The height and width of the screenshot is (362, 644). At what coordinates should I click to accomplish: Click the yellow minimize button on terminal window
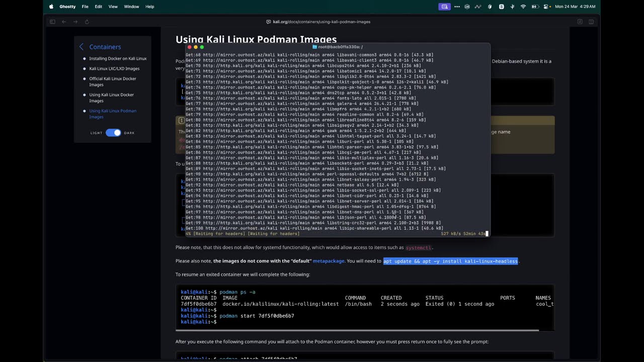(x=196, y=47)
